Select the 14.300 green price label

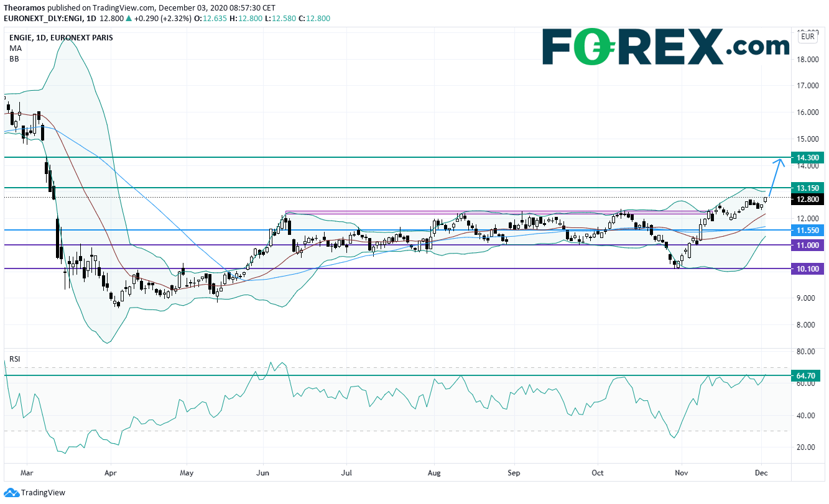point(807,157)
